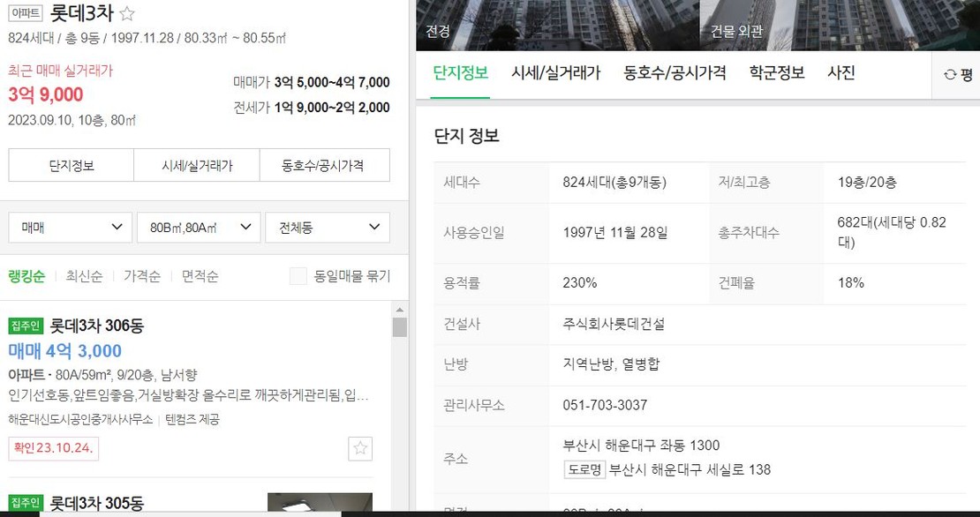Viewport: 980px width, 517px height.
Task: Click the 집주인 badge on the 305동 listing
Action: click(x=26, y=503)
